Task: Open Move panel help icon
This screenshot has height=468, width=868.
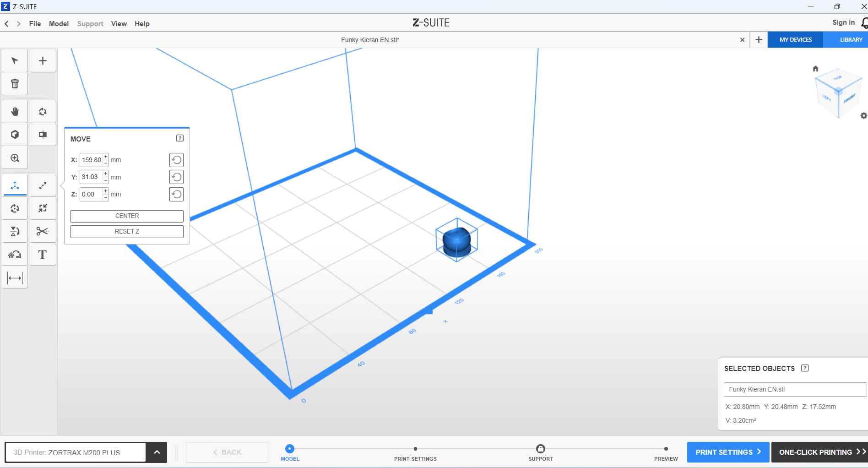Action: click(x=180, y=138)
